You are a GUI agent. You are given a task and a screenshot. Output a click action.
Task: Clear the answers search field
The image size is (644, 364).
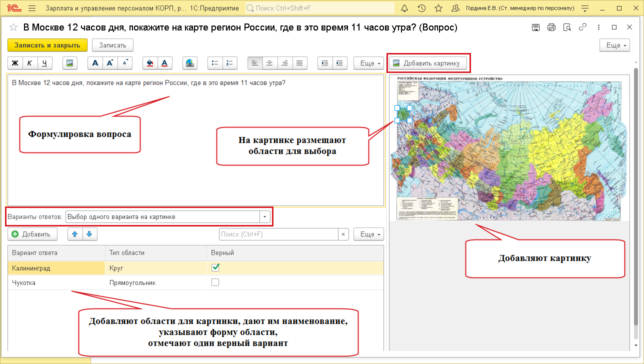click(343, 234)
